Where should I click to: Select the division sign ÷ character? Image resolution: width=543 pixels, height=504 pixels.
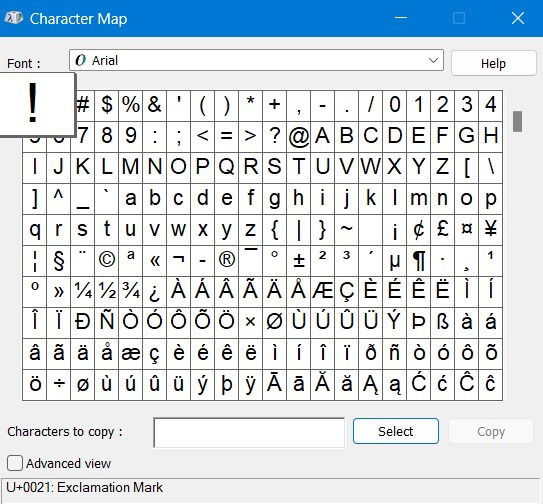(x=59, y=385)
